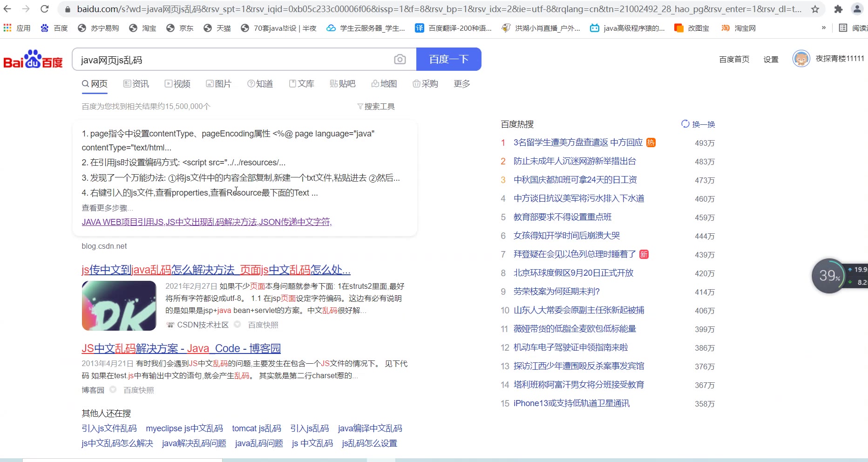Open the Chrome profile avatar icon

click(857, 9)
